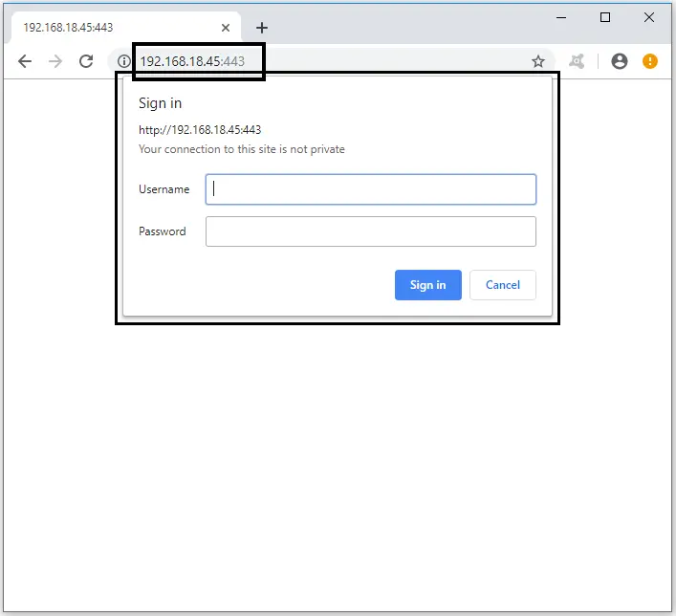The width and height of the screenshot is (676, 616).
Task: Open a new browser tab
Action: click(262, 28)
